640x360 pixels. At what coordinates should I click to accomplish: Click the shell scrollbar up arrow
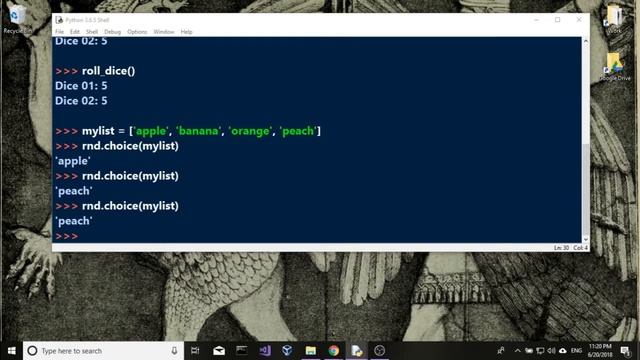tap(586, 41)
